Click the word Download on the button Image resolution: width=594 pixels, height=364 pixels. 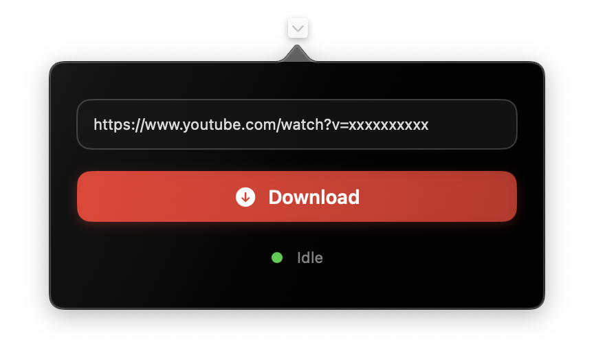pos(314,197)
